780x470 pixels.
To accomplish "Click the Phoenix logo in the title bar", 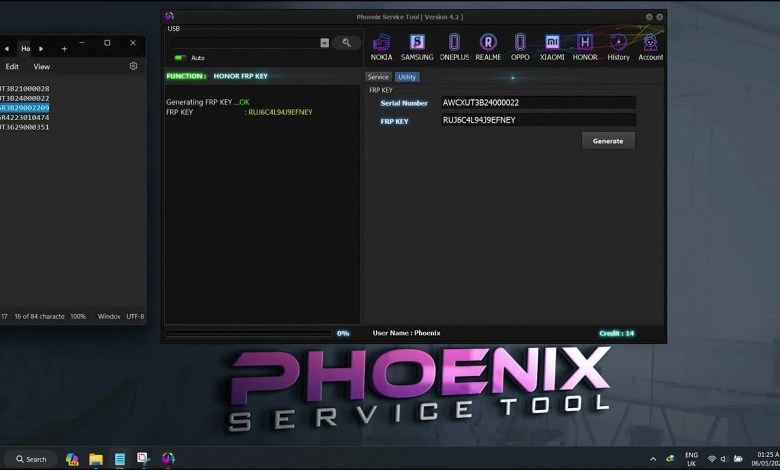I will [169, 16].
